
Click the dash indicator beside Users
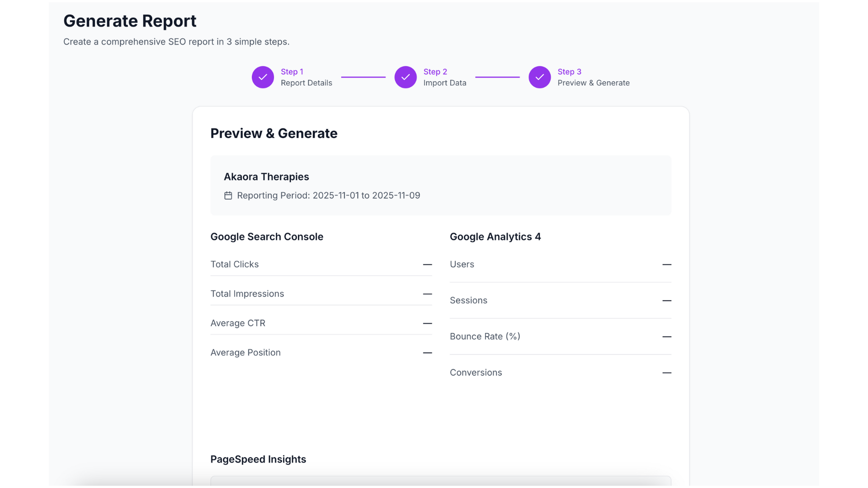pos(667,265)
